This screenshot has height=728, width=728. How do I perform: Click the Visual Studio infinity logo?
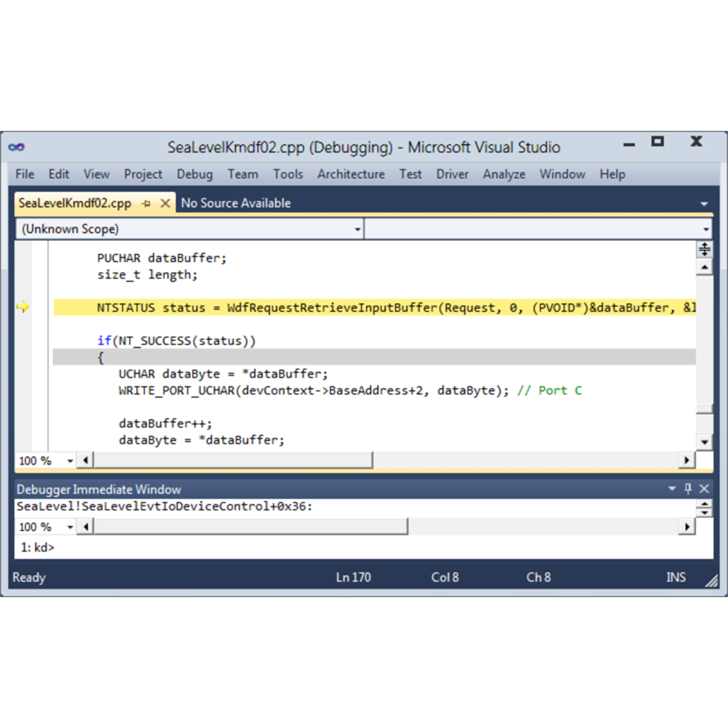point(16,147)
